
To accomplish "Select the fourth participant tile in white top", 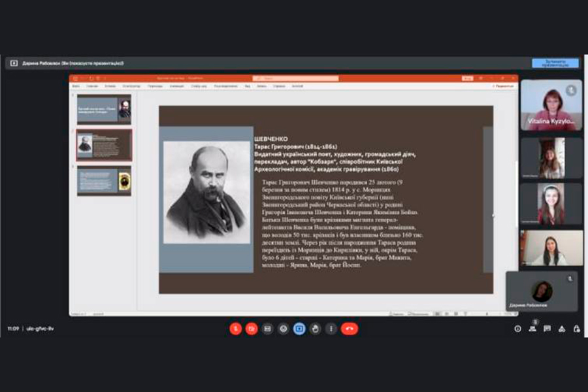I will (551, 248).
